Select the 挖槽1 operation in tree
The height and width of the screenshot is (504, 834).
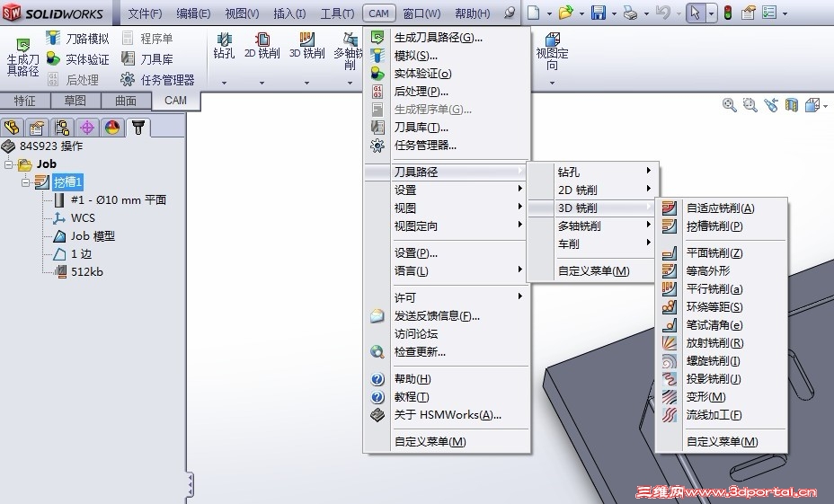pyautogui.click(x=67, y=182)
